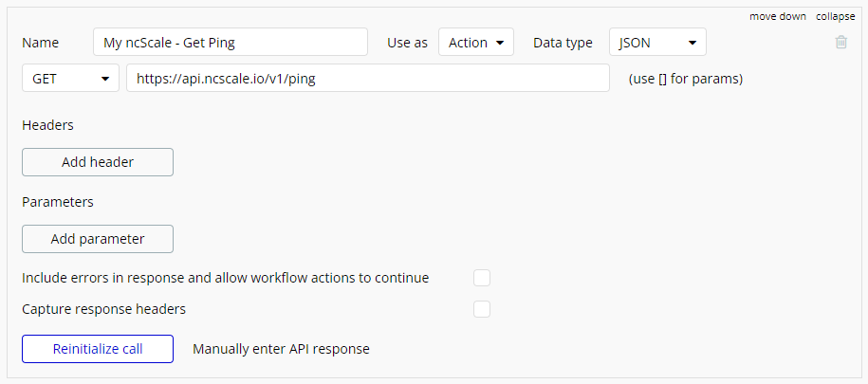Open the Use as Action dropdown
This screenshot has height=384, width=868.
pyautogui.click(x=476, y=43)
